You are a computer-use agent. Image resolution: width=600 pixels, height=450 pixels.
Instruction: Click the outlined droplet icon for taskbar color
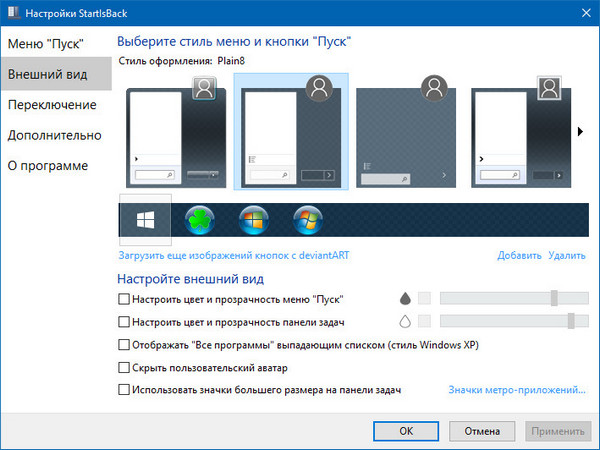coord(405,321)
